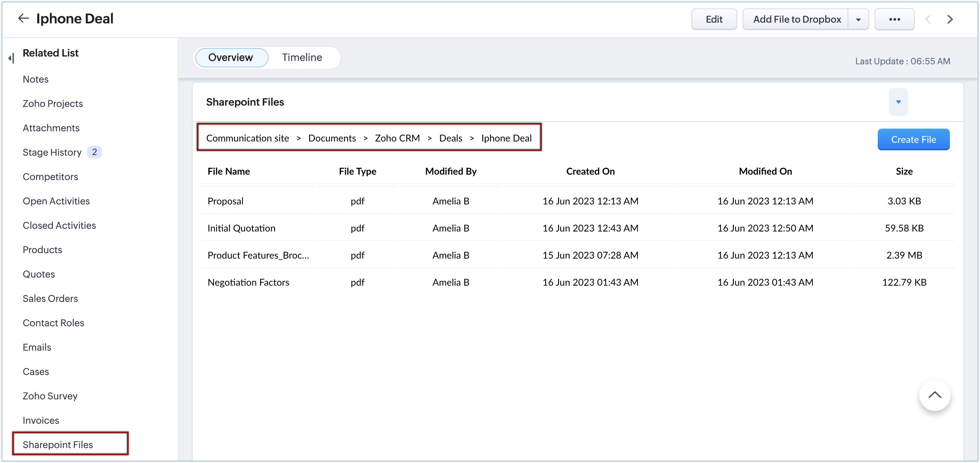This screenshot has height=463, width=980.
Task: Open Sharepoint Files in Related List
Action: pyautogui.click(x=58, y=444)
